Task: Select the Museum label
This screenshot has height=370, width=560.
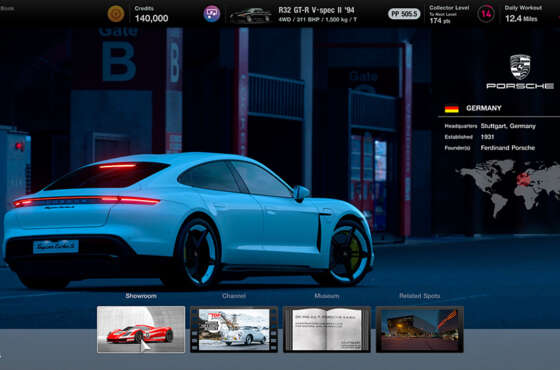Action: pos(327,296)
